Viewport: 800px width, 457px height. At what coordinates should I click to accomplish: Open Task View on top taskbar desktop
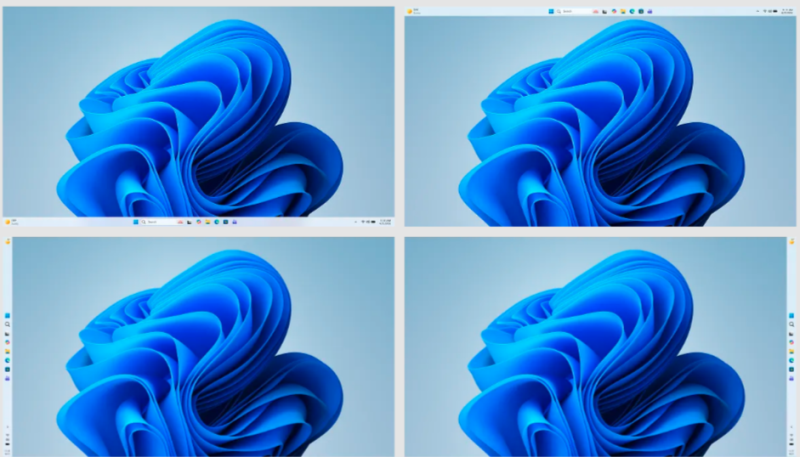click(605, 11)
